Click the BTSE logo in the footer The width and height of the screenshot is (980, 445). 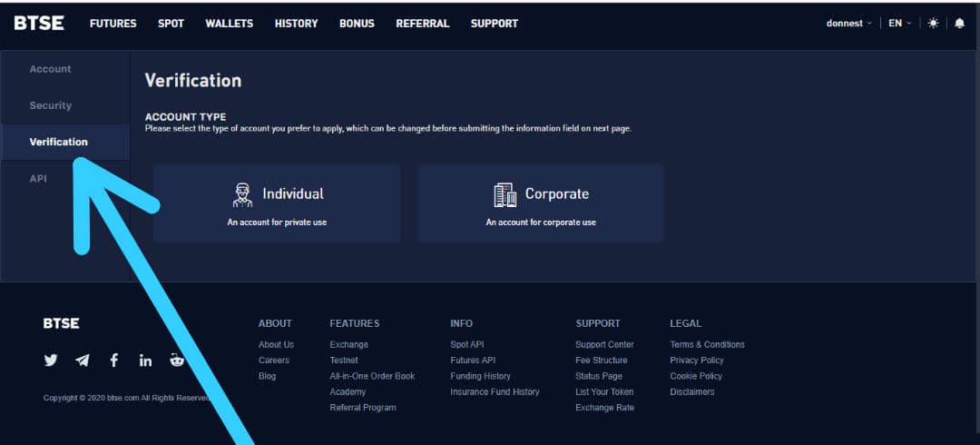pyautogui.click(x=62, y=323)
